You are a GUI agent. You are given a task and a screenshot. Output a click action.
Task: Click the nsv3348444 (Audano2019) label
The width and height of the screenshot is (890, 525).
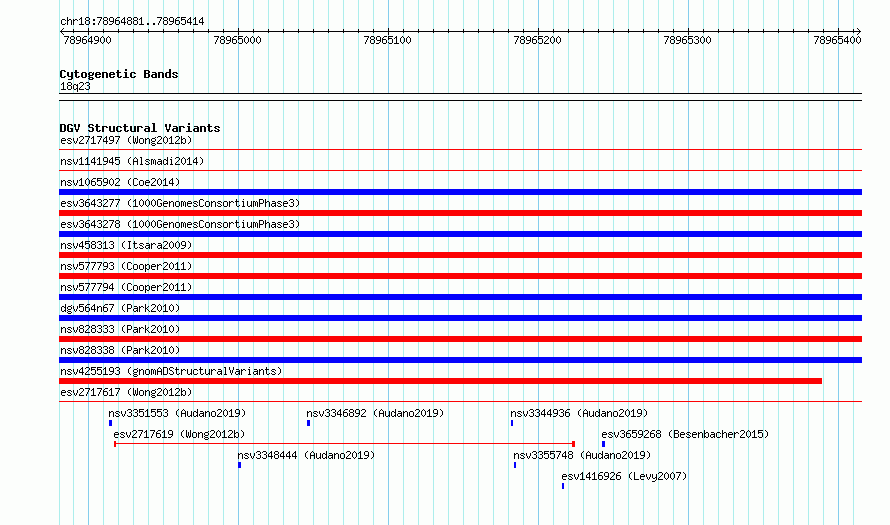tap(306, 455)
